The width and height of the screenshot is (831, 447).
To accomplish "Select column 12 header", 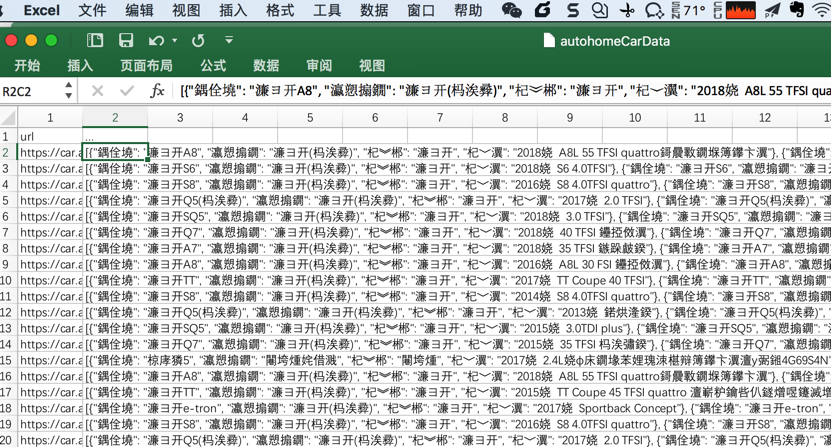I will [765, 117].
